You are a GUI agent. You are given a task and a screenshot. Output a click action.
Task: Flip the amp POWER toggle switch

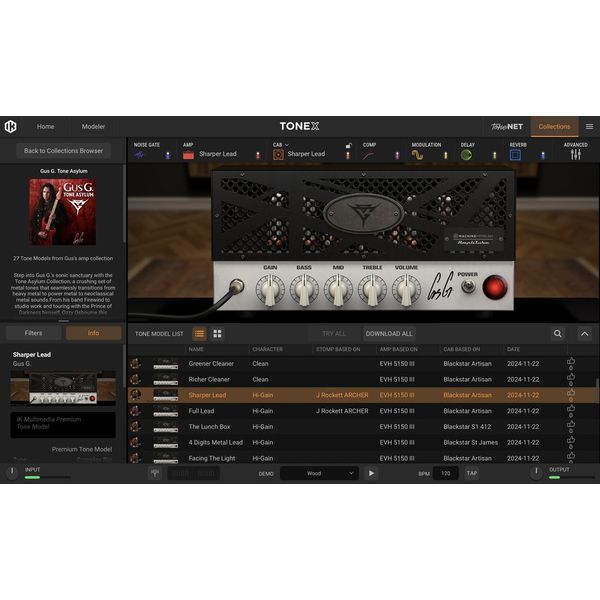point(468,286)
